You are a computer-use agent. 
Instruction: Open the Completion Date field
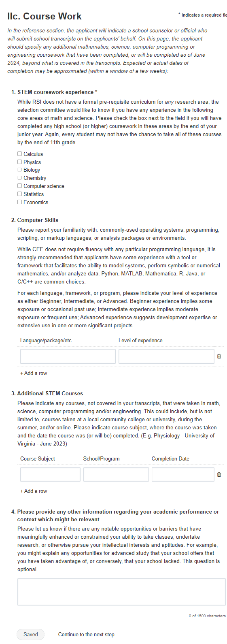click(x=183, y=474)
